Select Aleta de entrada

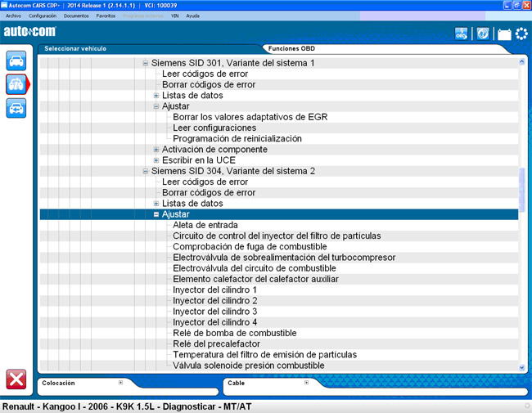205,225
